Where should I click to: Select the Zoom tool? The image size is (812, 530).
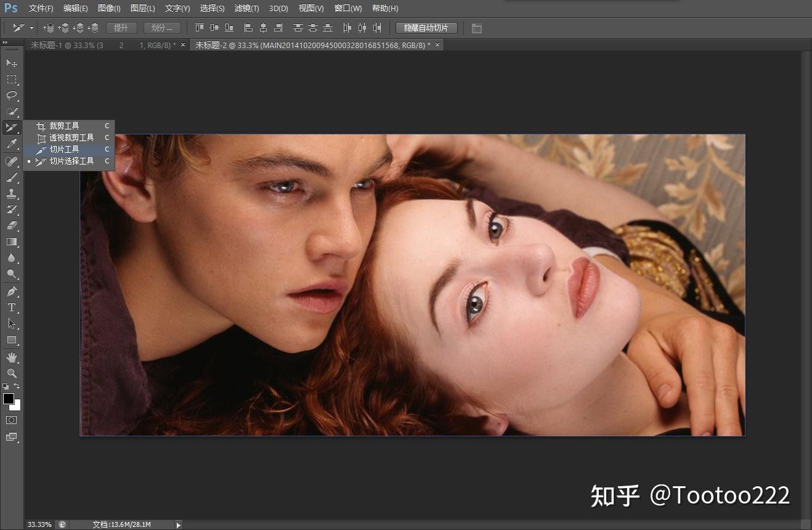12,373
